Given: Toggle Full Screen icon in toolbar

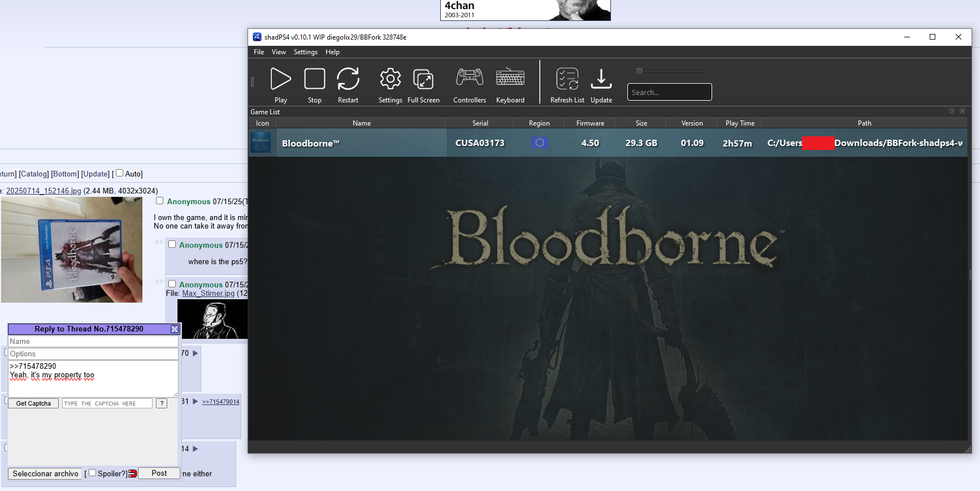Looking at the screenshot, I should pyautogui.click(x=423, y=79).
